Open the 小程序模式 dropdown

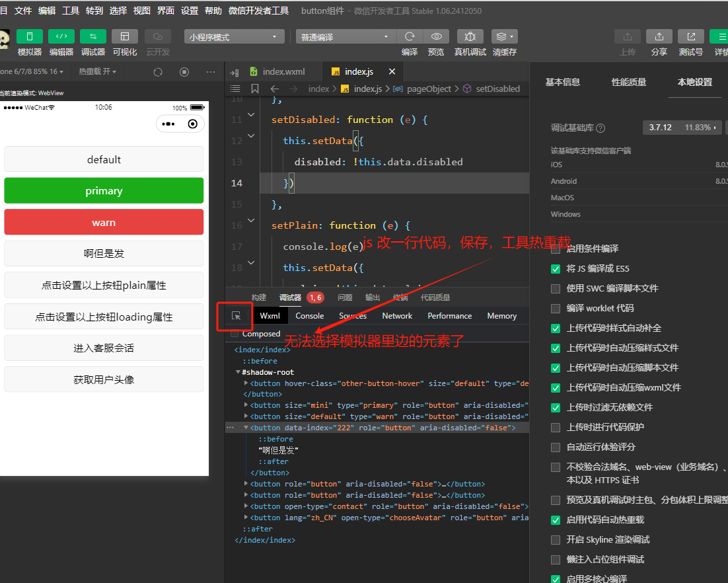234,37
